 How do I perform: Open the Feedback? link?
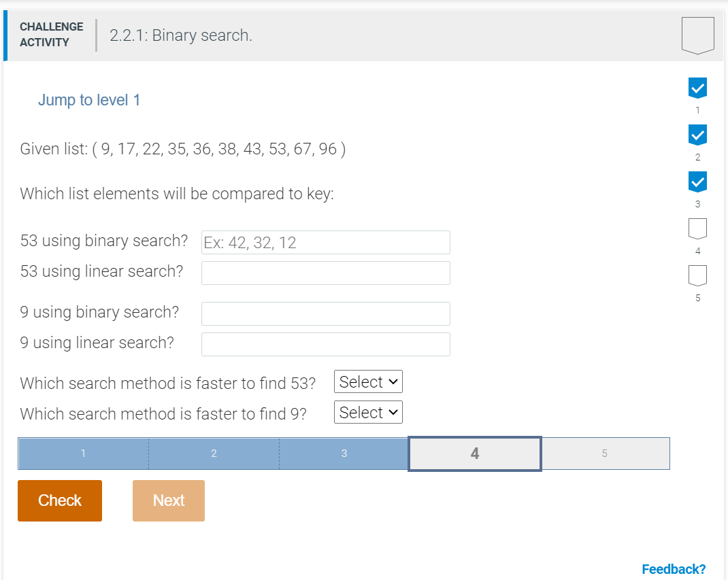(674, 568)
